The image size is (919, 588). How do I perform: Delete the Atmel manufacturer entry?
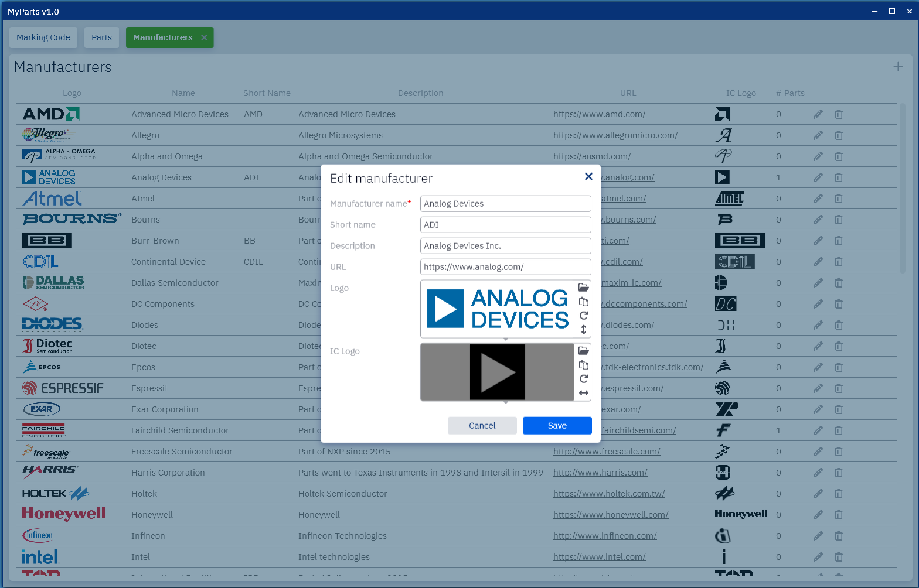tap(839, 199)
